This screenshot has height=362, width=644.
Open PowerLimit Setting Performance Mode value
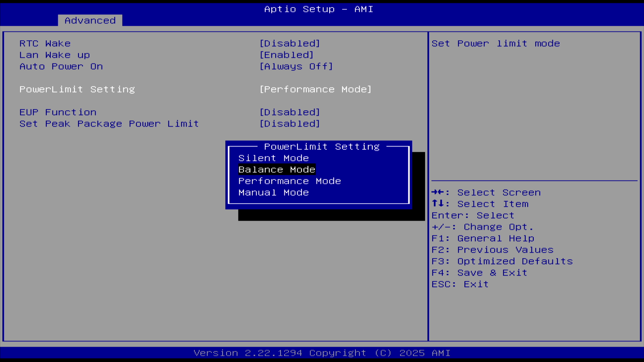(315, 89)
